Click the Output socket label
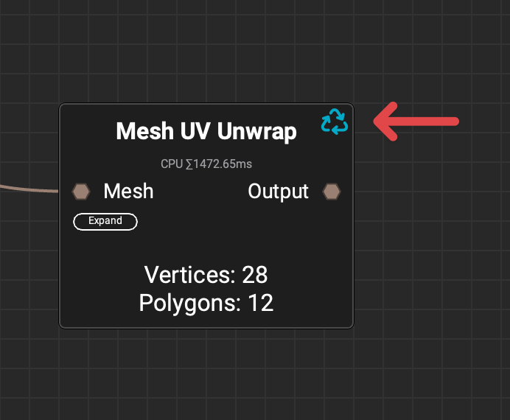The image size is (510, 420). point(278,192)
